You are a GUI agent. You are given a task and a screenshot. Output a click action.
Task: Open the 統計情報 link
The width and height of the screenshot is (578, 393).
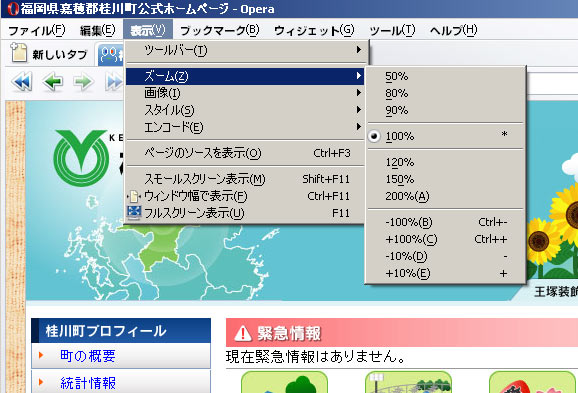point(88,383)
